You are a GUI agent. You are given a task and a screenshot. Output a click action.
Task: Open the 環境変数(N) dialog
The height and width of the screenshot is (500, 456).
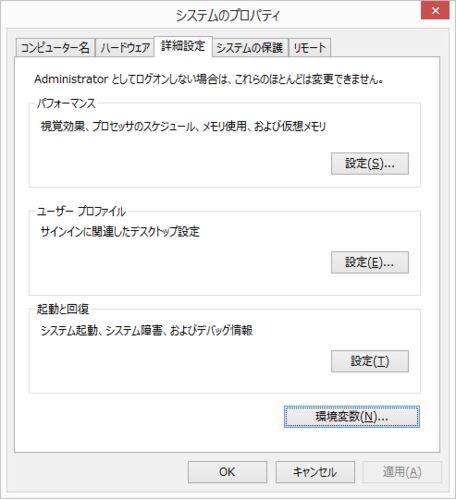[x=352, y=417]
